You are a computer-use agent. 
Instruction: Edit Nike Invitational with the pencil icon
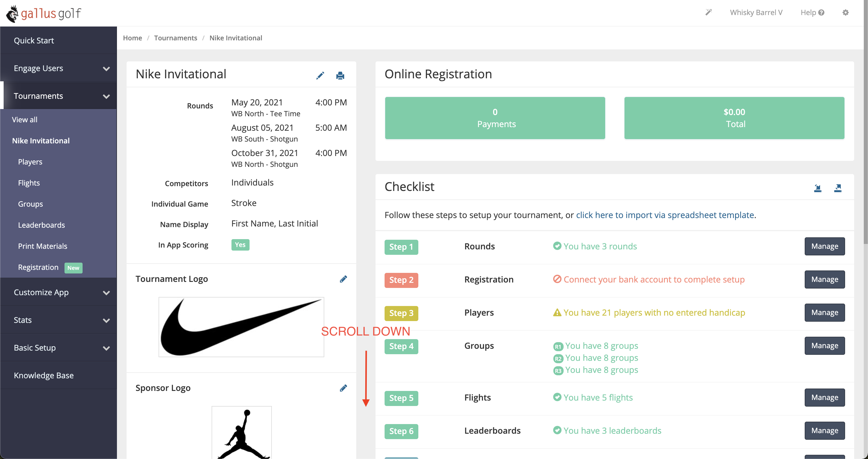[x=320, y=75]
